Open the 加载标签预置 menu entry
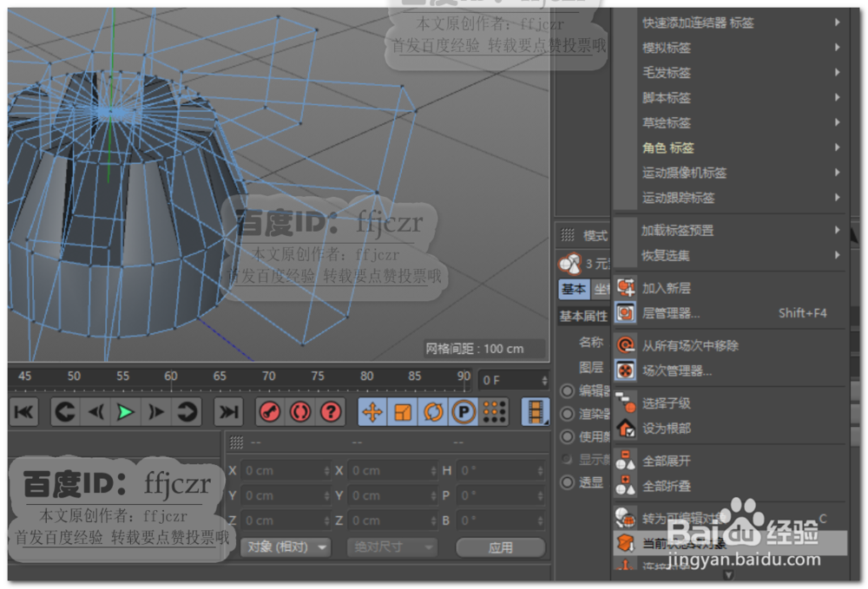 point(731,230)
